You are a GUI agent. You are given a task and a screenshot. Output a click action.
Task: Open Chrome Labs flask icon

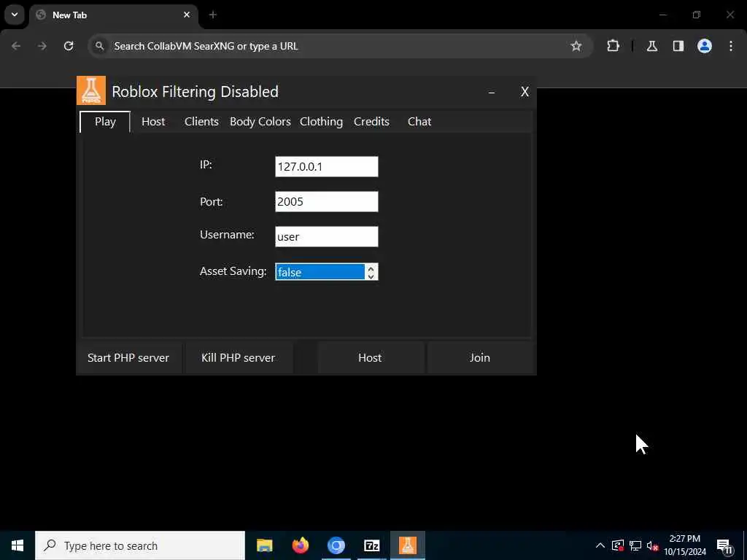pyautogui.click(x=652, y=46)
